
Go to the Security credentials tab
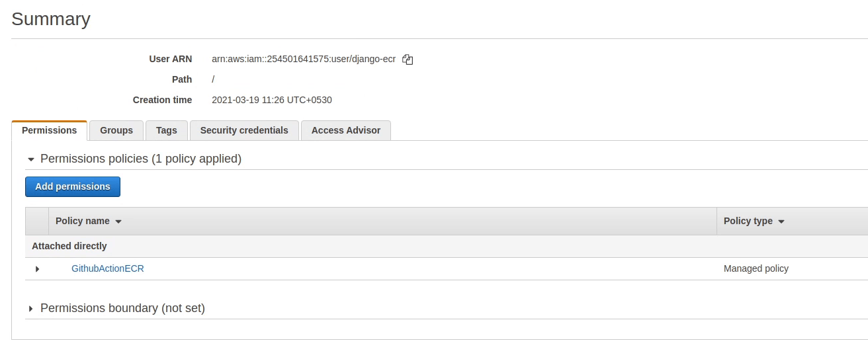(244, 130)
